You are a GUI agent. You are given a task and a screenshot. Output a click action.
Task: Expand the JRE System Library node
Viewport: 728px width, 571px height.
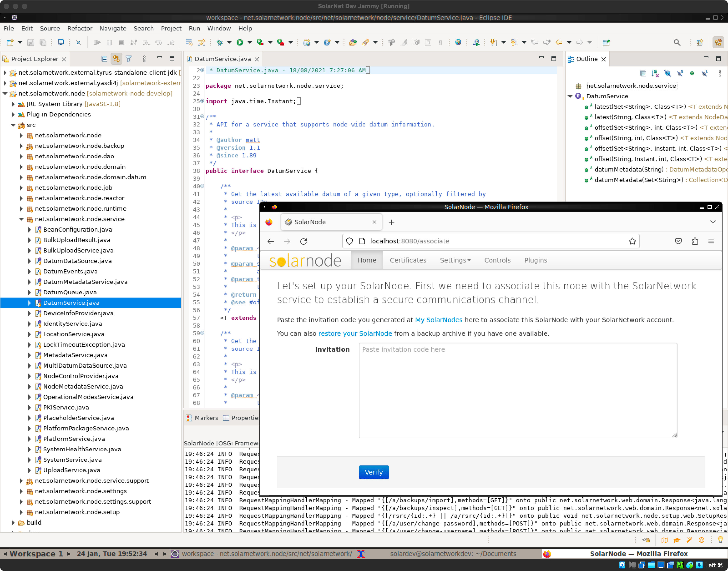13,104
